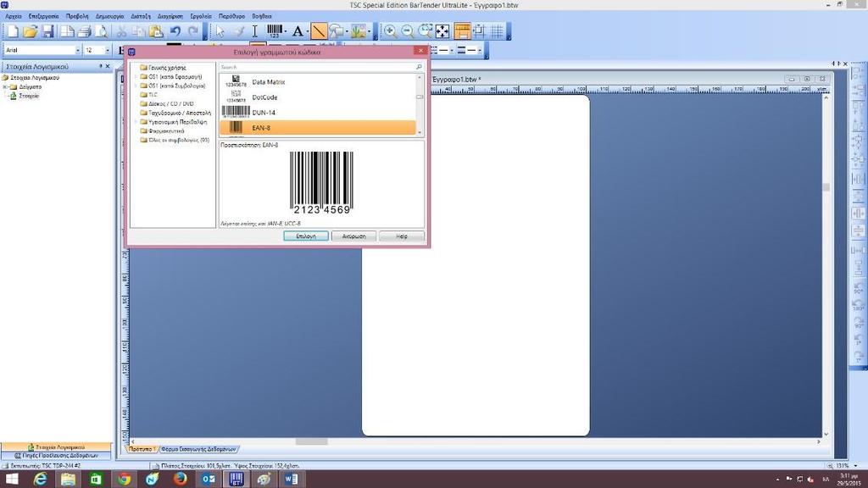Switch to Φόρμα Εισαγωγής Δεδομένων tab

click(198, 449)
